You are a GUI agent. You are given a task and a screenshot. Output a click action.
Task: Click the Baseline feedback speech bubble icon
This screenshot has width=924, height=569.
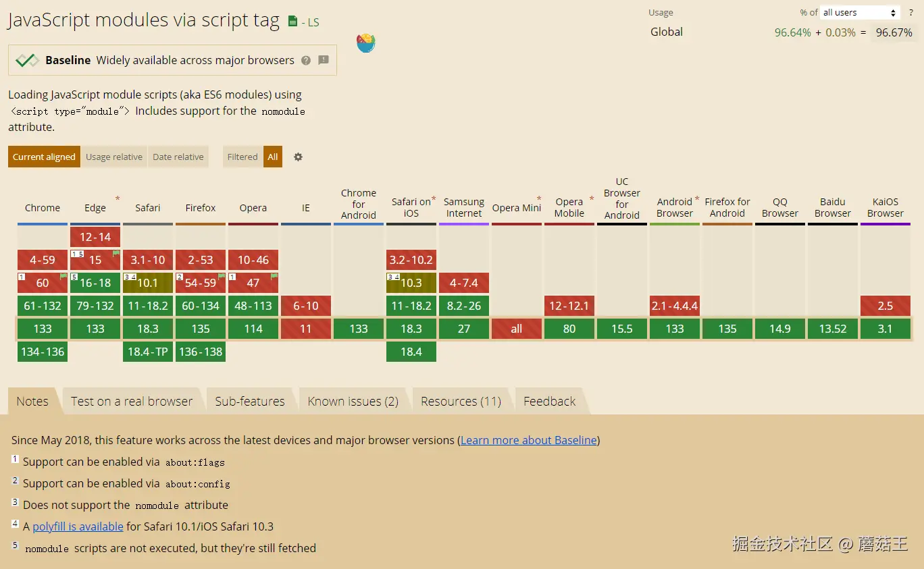tap(324, 60)
